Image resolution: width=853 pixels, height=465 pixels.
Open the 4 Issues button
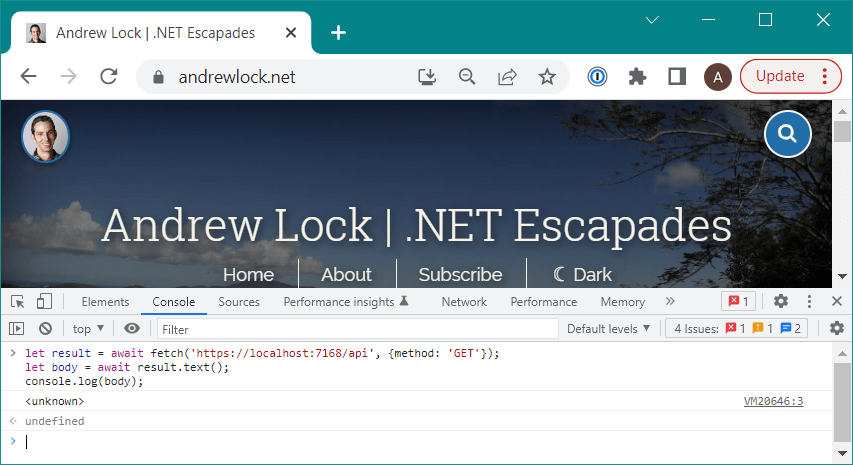[736, 328]
